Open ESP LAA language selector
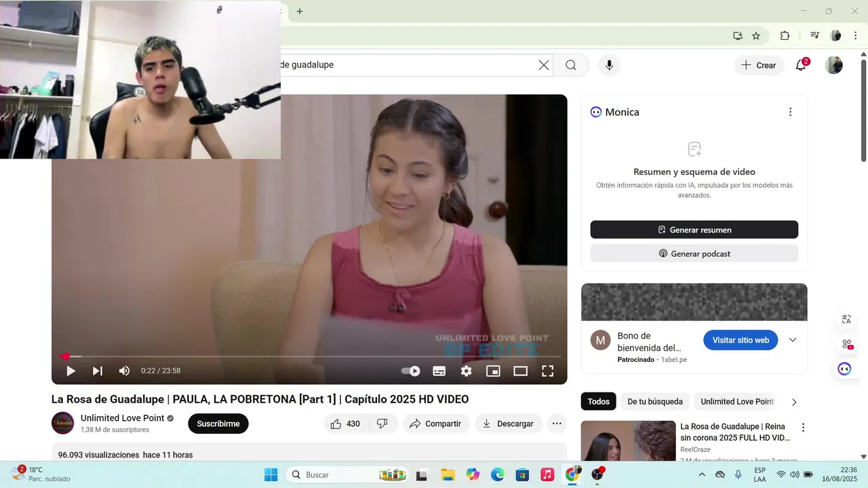This screenshot has width=868, height=488. click(x=759, y=474)
